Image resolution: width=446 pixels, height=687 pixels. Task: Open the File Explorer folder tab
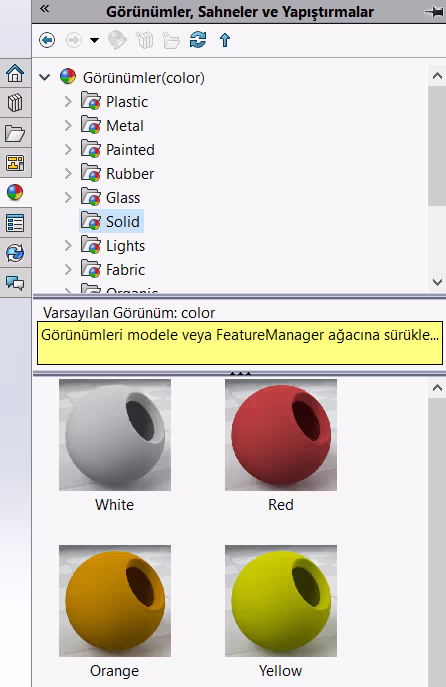point(15,133)
